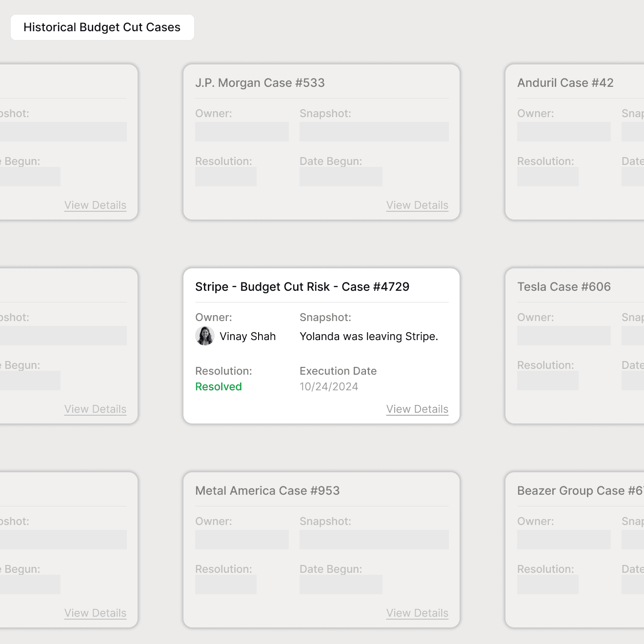Click the Execution Date label in Stripe card
The image size is (644, 644).
338,371
